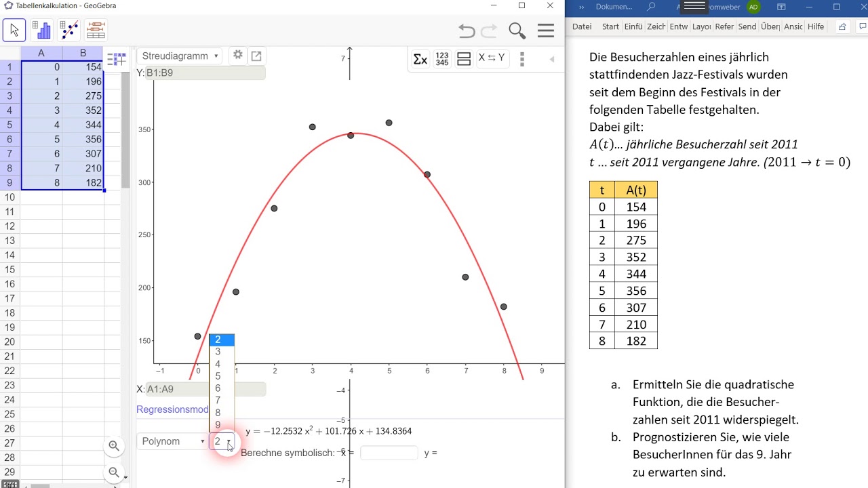Open Word account avatar AD
This screenshot has width=868, height=488.
click(x=753, y=7)
